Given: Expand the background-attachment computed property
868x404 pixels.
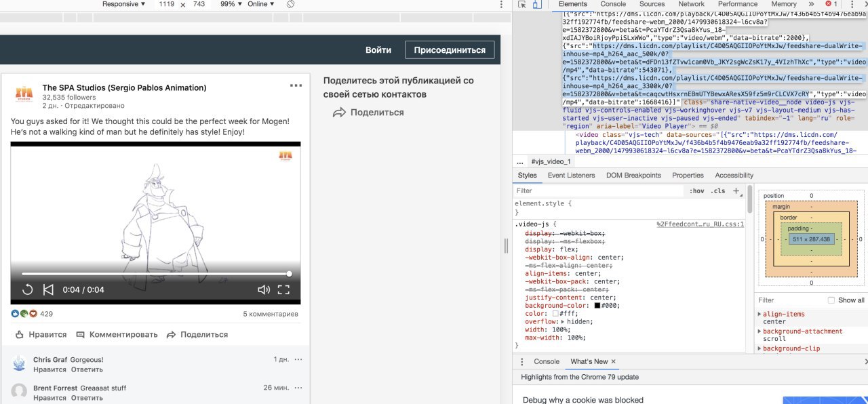Looking at the screenshot, I should (759, 331).
